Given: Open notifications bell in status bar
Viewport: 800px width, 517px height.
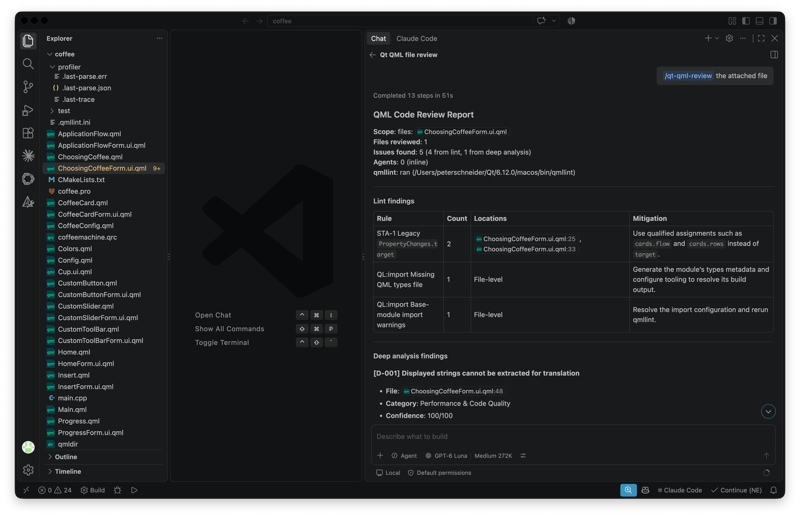Looking at the screenshot, I should pyautogui.click(x=773, y=490).
